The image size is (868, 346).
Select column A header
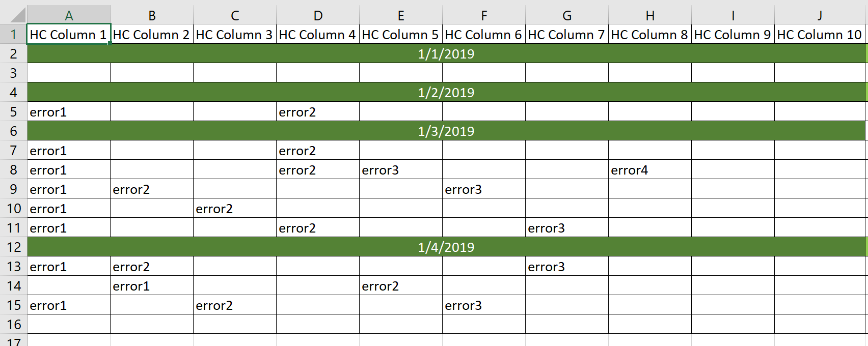pyautogui.click(x=69, y=15)
